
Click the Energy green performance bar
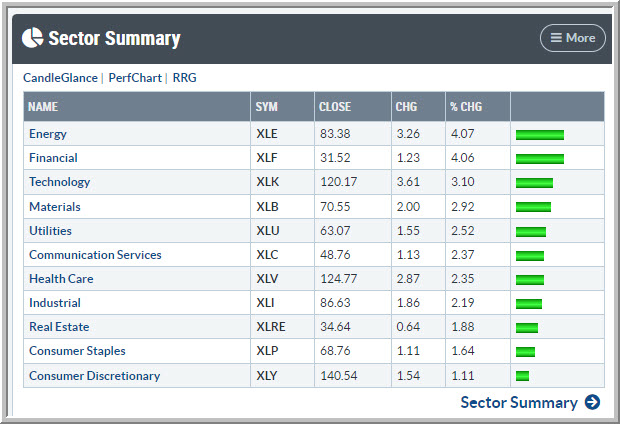[x=540, y=134]
